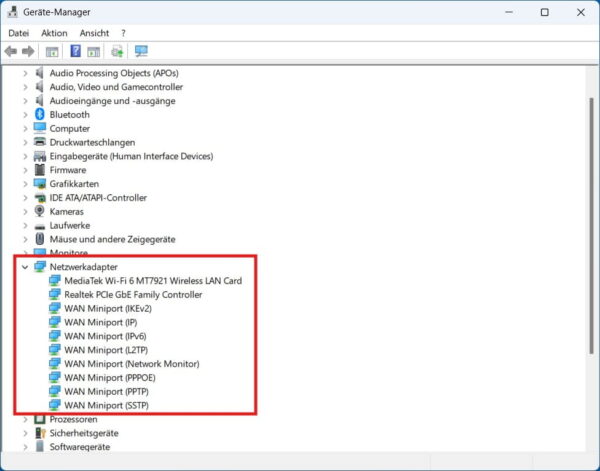Open the Properties toolbar icon
This screenshot has height=471, width=600.
click(52, 52)
